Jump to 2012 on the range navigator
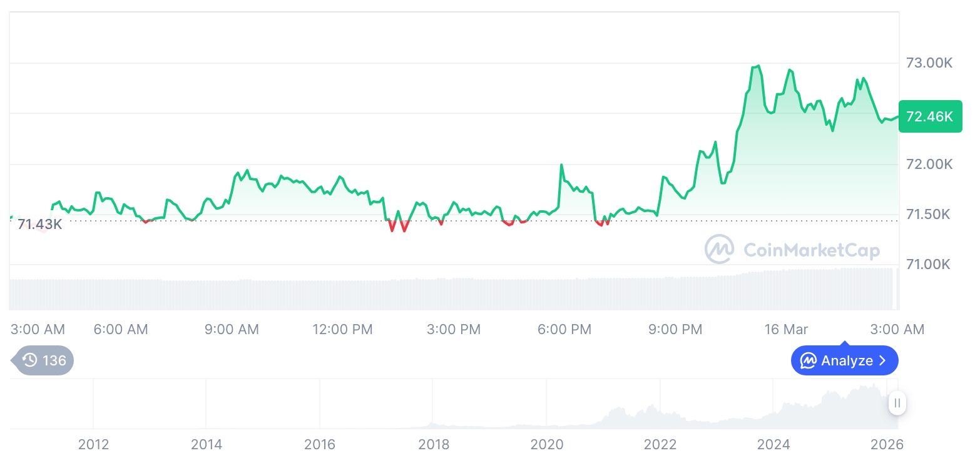The image size is (980, 458). coord(93,444)
